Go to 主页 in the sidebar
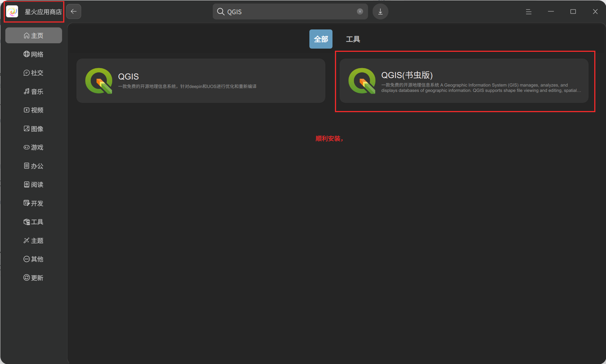Image resolution: width=606 pixels, height=364 pixels. pyautogui.click(x=34, y=35)
